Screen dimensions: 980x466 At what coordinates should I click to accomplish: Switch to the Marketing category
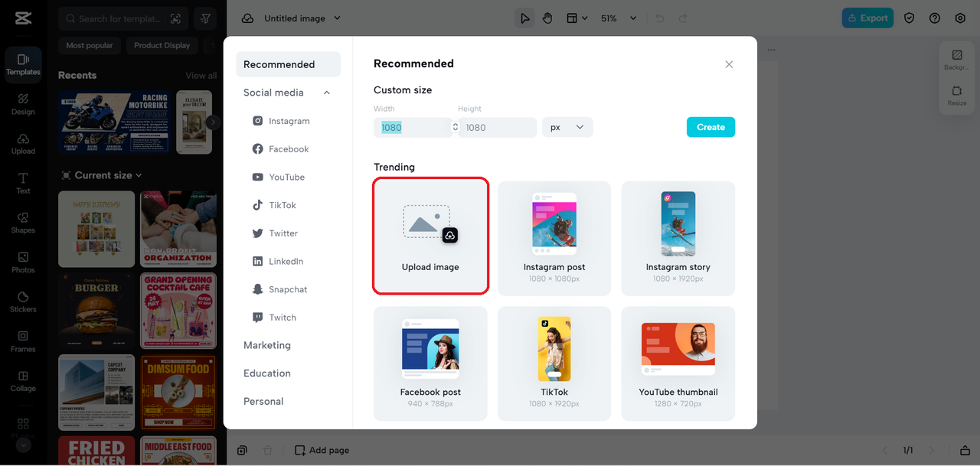(x=266, y=345)
